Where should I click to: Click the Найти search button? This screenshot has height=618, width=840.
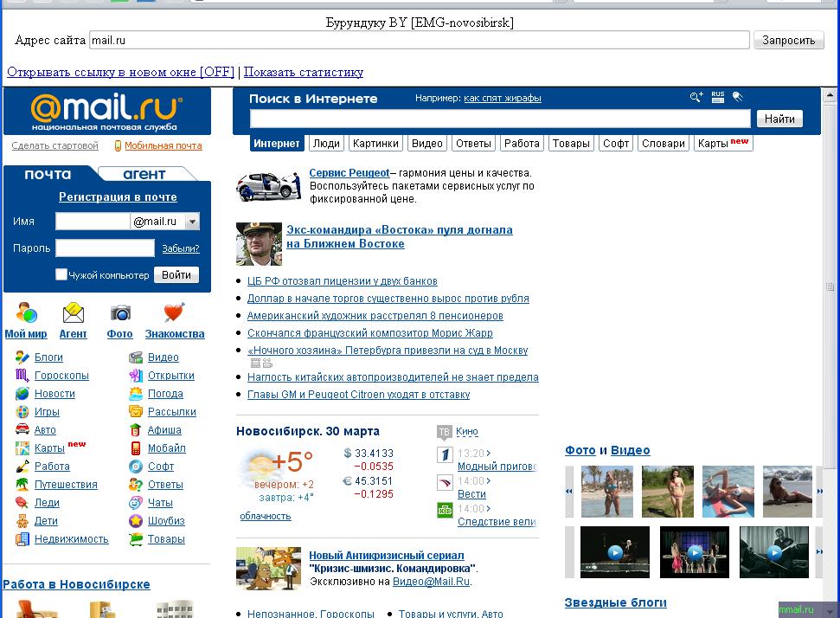pyautogui.click(x=779, y=119)
